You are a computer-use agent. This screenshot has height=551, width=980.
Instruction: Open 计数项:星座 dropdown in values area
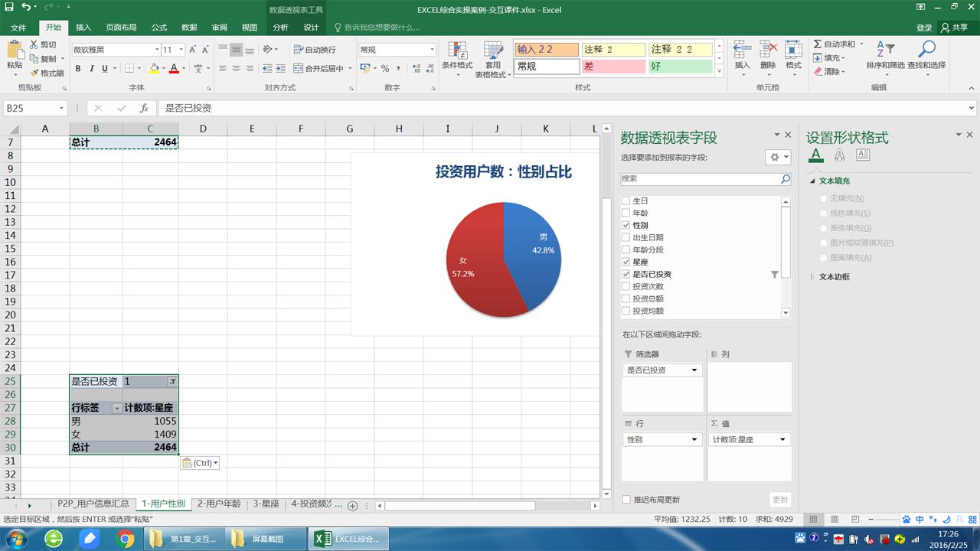782,439
